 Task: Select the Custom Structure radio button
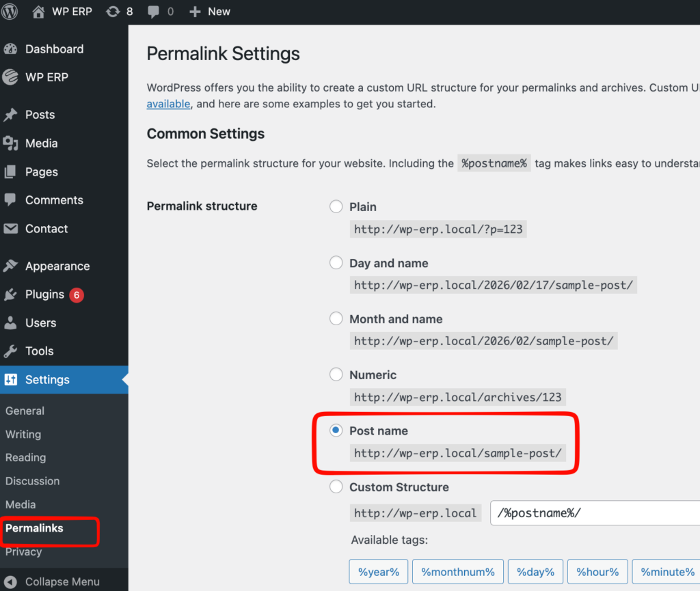tap(336, 487)
